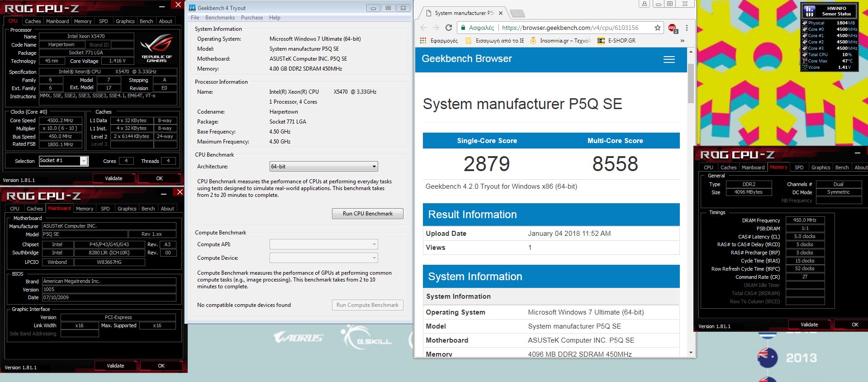Screen dimensions: 868x382
Task: Click the Total CPU sensor icon in HWiNFO
Action: tap(805, 55)
